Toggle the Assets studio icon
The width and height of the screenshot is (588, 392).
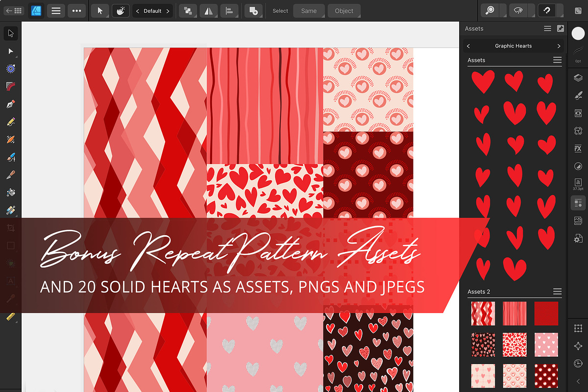[578, 203]
